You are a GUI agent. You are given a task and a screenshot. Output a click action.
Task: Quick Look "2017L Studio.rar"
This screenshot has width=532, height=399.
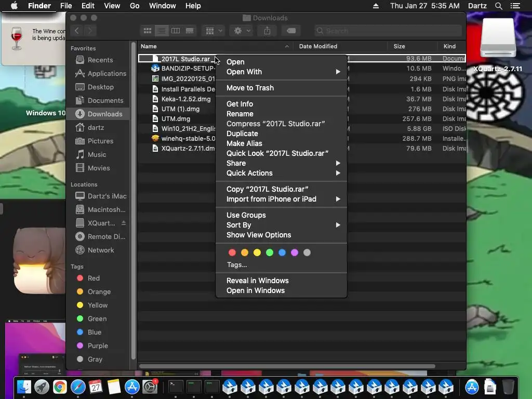tap(281, 153)
